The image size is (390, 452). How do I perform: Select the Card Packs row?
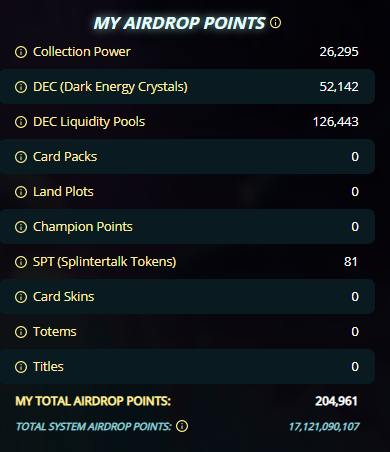tap(187, 157)
